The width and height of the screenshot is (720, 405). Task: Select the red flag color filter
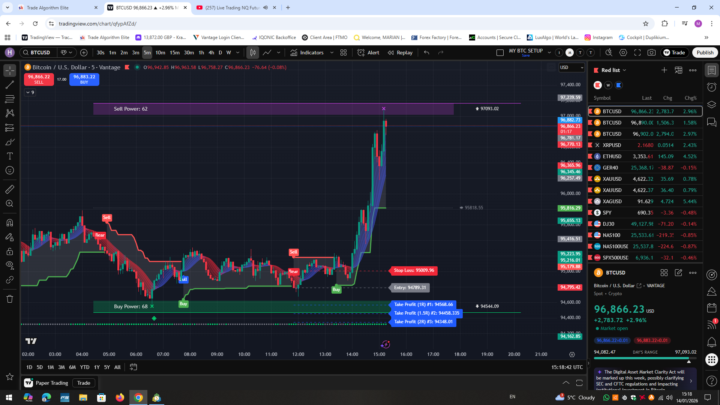pyautogui.click(x=597, y=85)
